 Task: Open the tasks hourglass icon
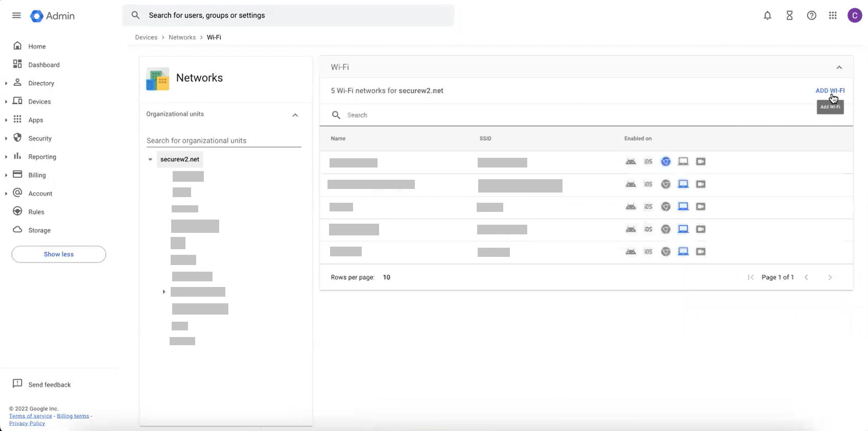[789, 15]
